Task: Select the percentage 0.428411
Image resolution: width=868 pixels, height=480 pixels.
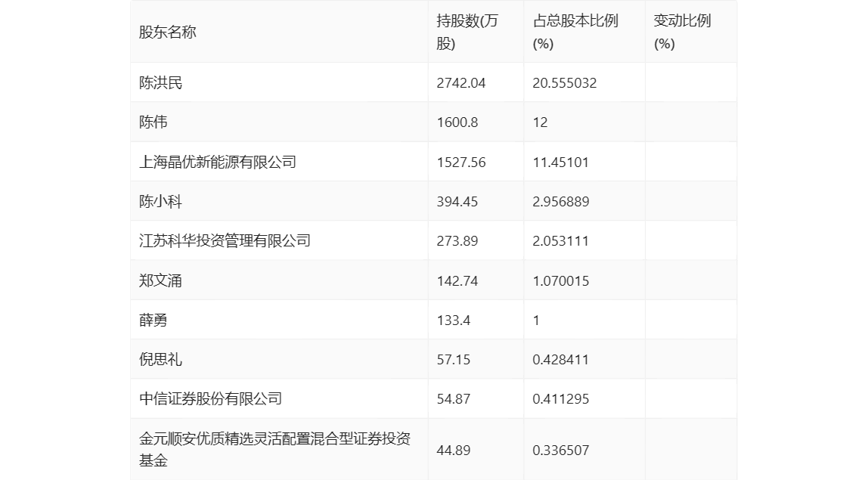Action: (x=561, y=359)
